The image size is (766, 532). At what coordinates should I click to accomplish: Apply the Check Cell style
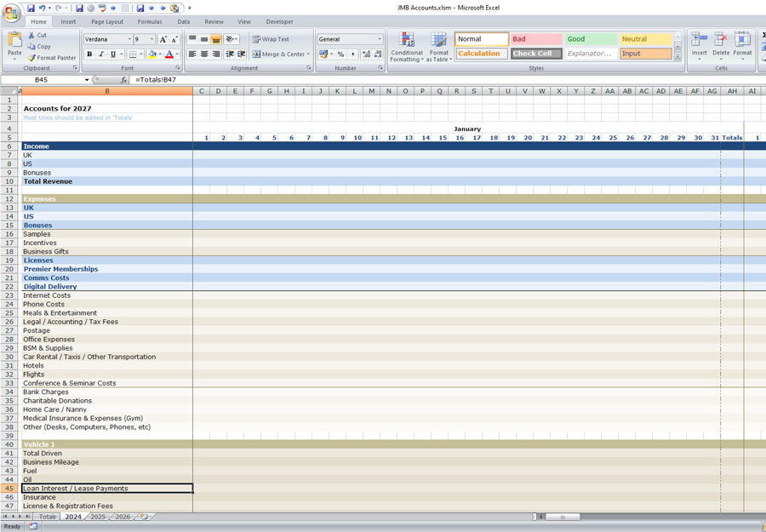[536, 54]
